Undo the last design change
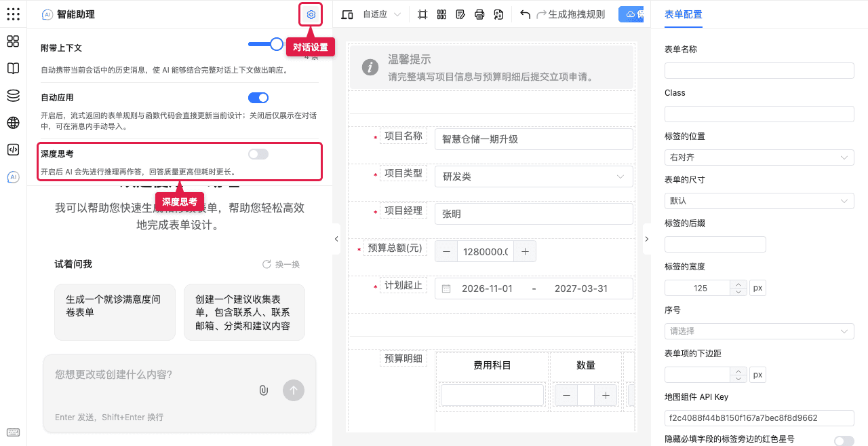This screenshot has height=446, width=868. click(x=525, y=14)
